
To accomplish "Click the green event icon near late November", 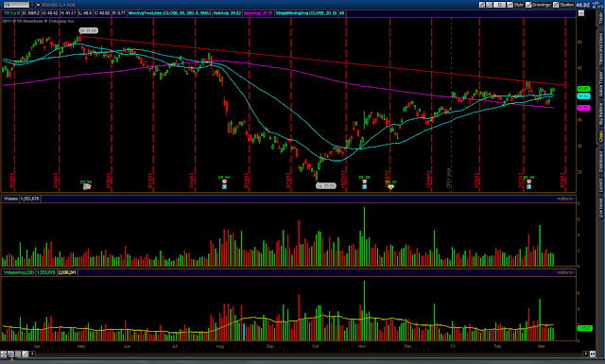I will (390, 187).
